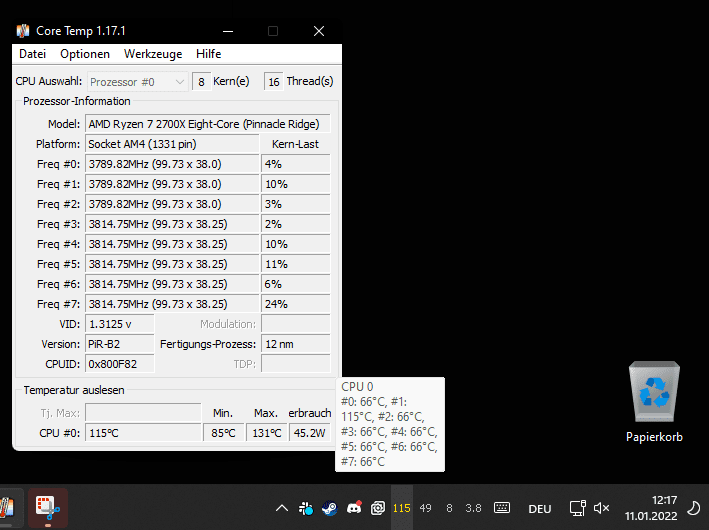Open the network status tray icon

click(578, 508)
